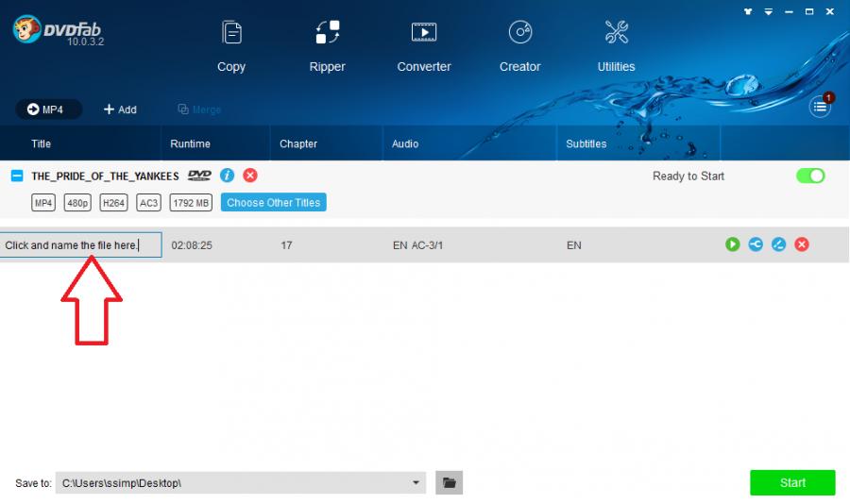Collapse THE_PRIDE_OF_THE_YANKEES source entry
The height and width of the screenshot is (504, 850).
pyautogui.click(x=17, y=176)
